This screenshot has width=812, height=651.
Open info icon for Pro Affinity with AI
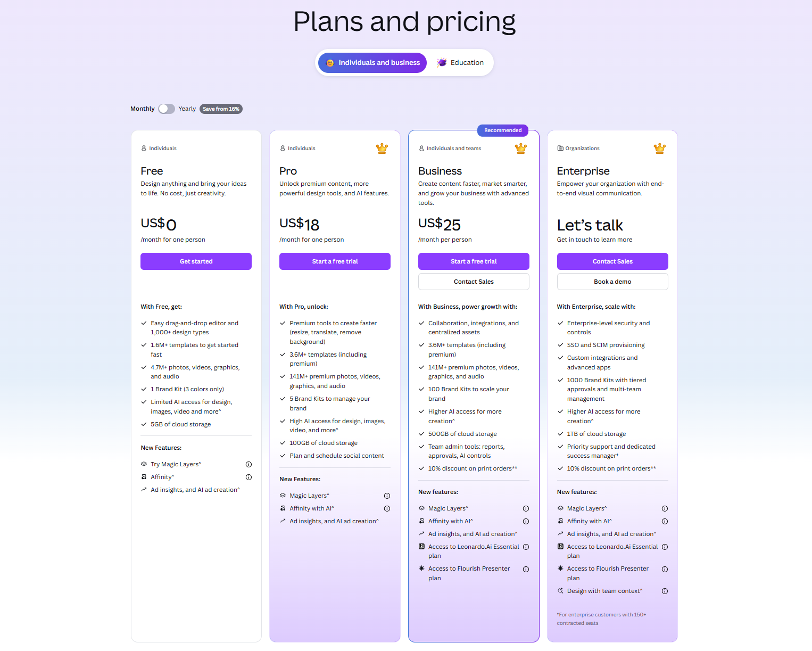[x=387, y=508]
